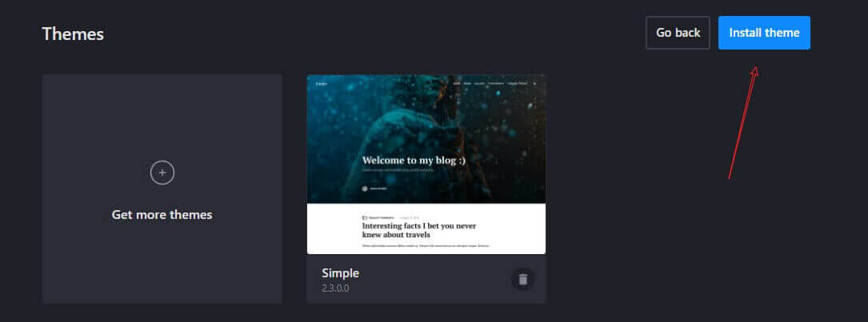This screenshot has width=868, height=322.
Task: Select the Get more themes label
Action: pos(162,215)
